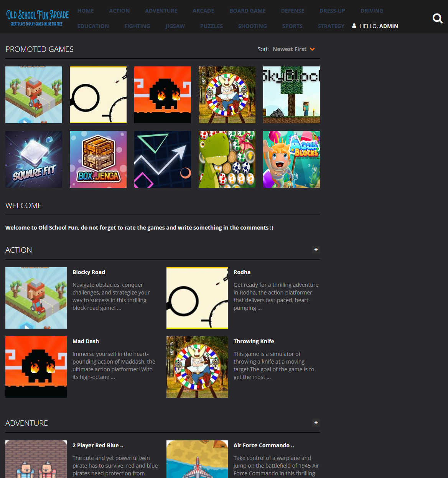Open Box Jenga promoted game icon
This screenshot has height=478, width=448.
pos(98,159)
